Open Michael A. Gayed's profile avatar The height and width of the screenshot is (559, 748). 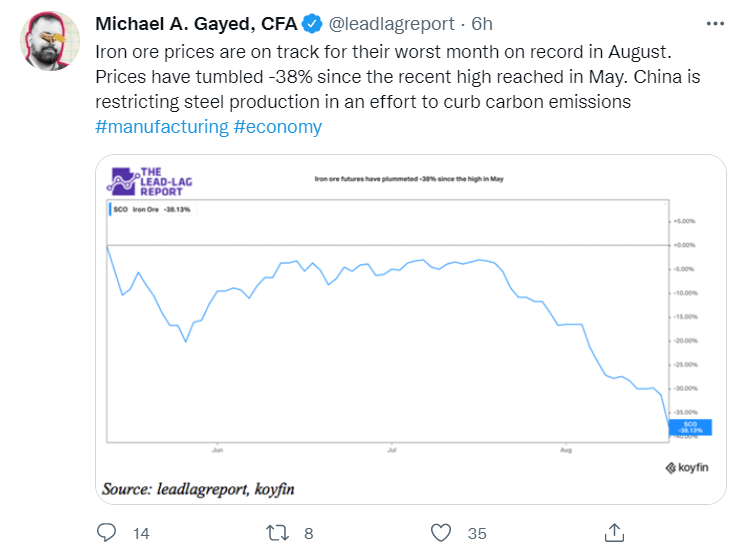click(50, 41)
